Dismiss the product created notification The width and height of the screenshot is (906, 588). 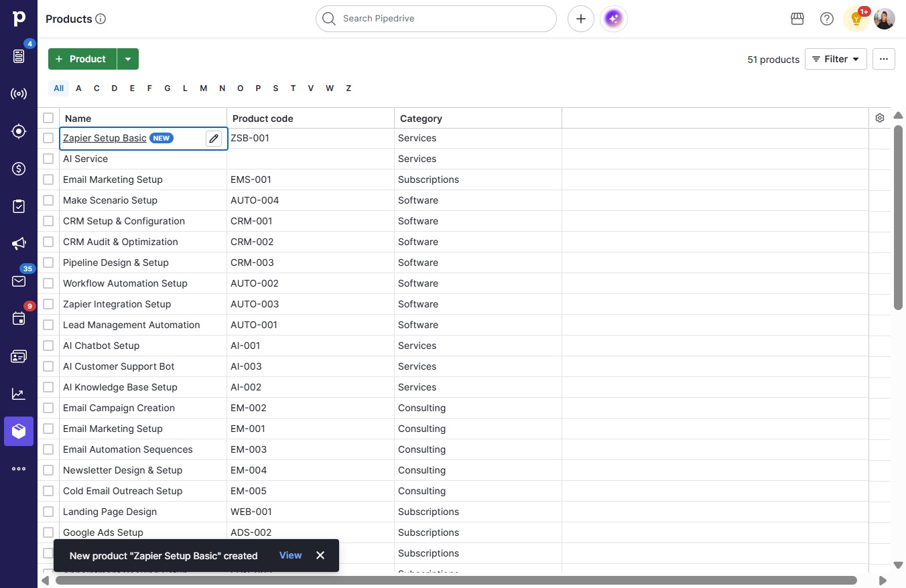click(x=320, y=555)
